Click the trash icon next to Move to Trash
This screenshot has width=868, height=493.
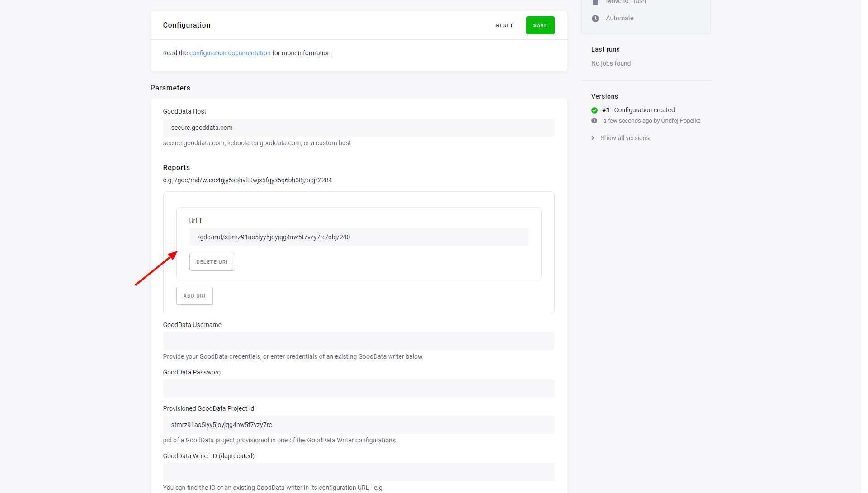(595, 2)
